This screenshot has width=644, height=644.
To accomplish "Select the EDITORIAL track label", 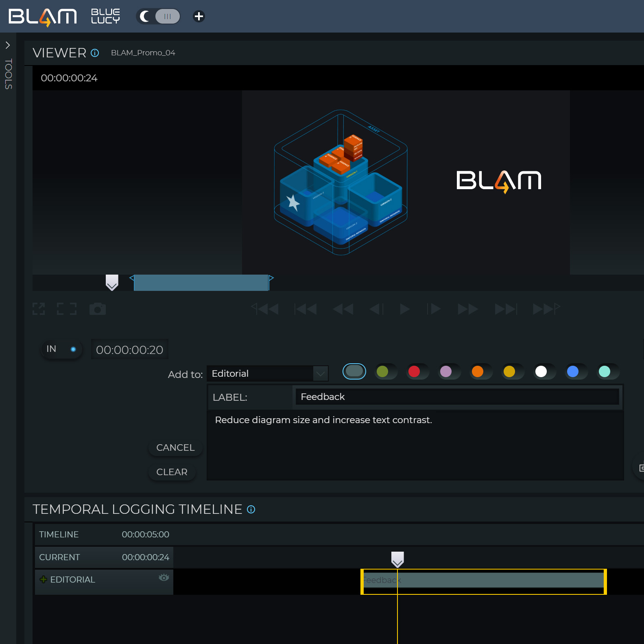I will (72, 580).
